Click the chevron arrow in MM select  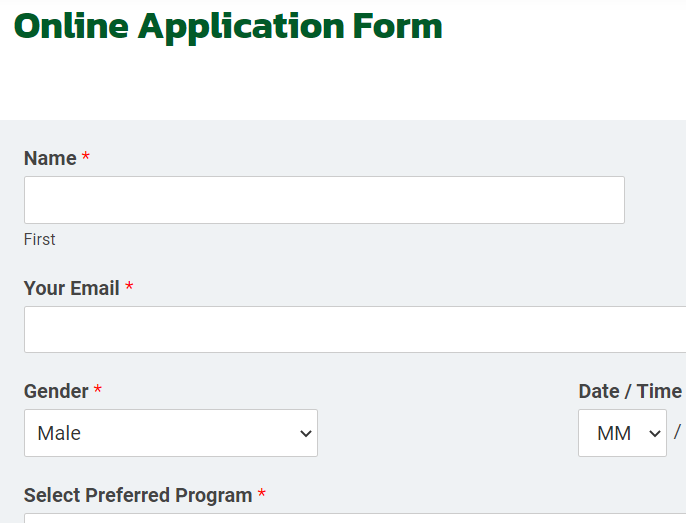click(x=655, y=434)
